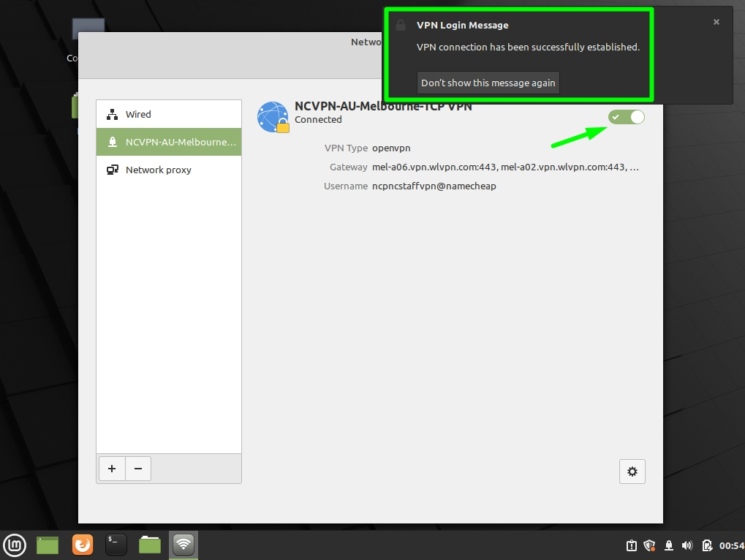Image resolution: width=745 pixels, height=560 pixels.
Task: Click the shield update icon in the tray
Action: click(x=648, y=545)
